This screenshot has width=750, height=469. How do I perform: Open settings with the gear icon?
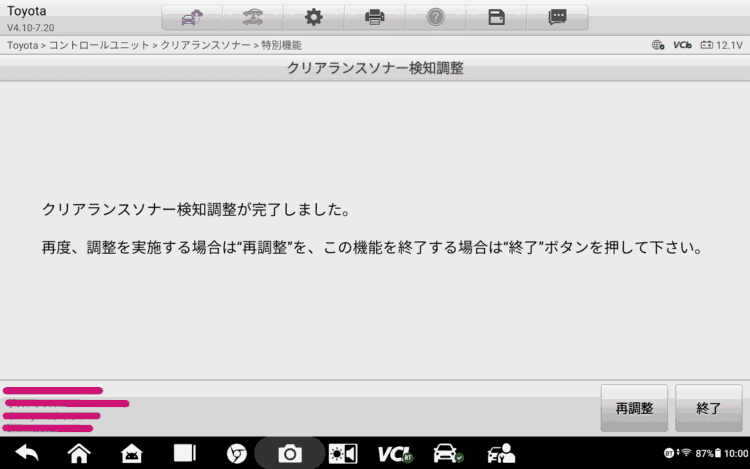(x=314, y=17)
